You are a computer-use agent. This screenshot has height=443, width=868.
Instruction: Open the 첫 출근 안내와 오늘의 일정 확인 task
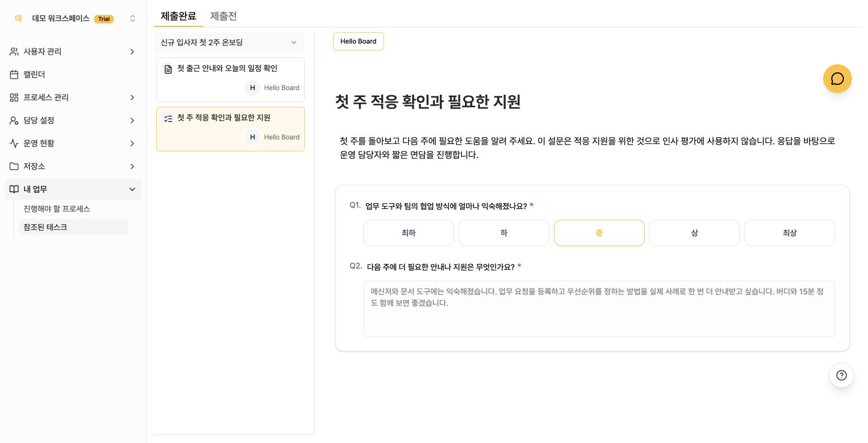[230, 80]
